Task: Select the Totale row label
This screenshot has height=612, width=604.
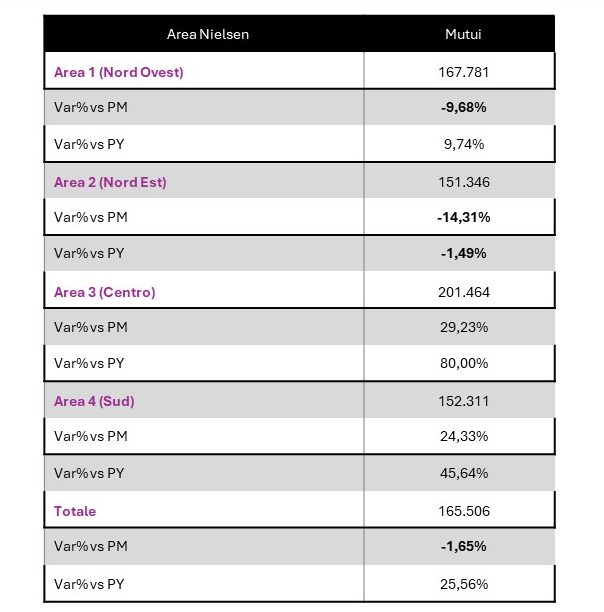Action: (x=75, y=511)
